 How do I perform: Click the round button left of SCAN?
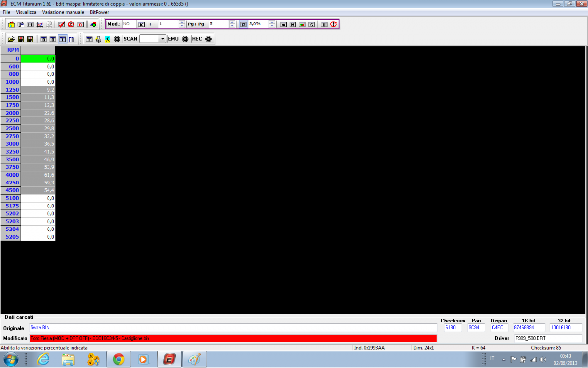coord(117,39)
